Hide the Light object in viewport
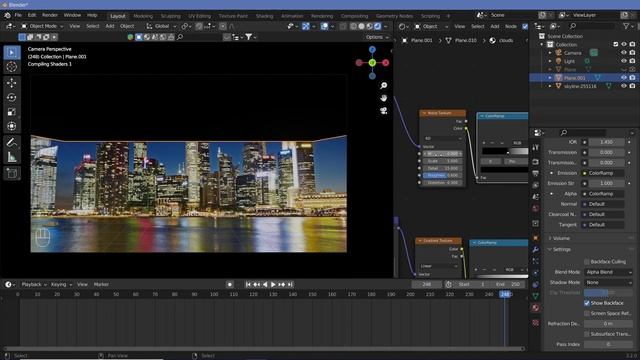Screen dimensions: 640x360 tap(624, 61)
